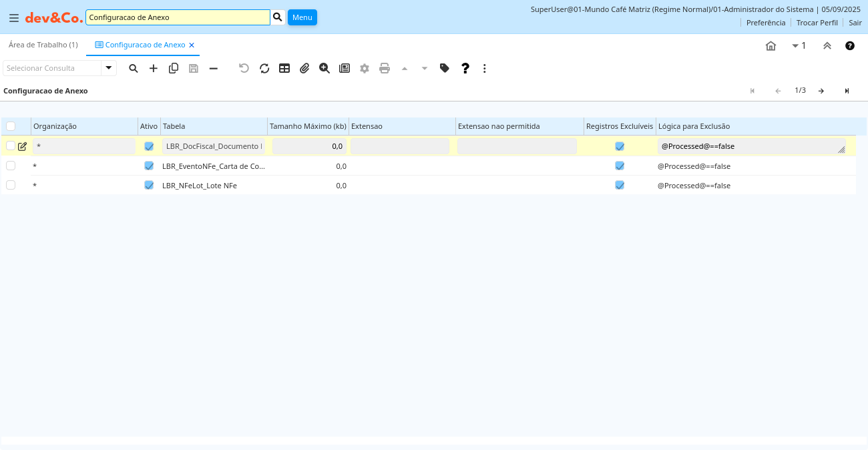Click the tag icon in toolbar
Screen dimensions: 868x450
[445, 68]
